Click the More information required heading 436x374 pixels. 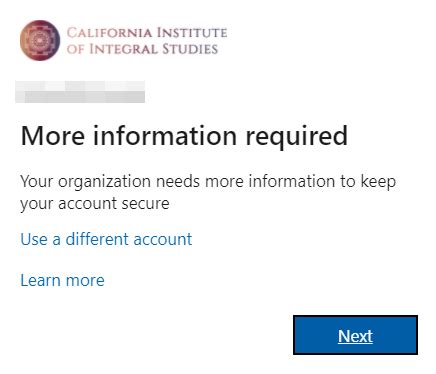(184, 136)
